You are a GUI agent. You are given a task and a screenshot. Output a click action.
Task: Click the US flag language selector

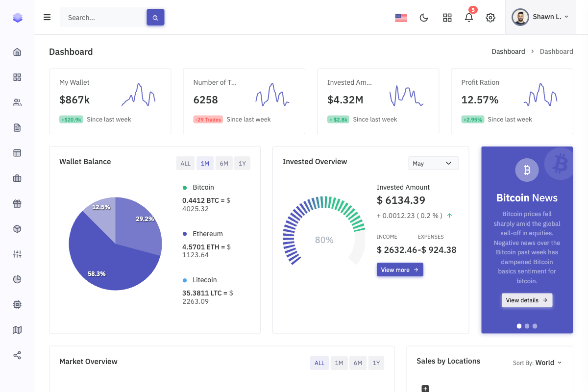(x=401, y=17)
